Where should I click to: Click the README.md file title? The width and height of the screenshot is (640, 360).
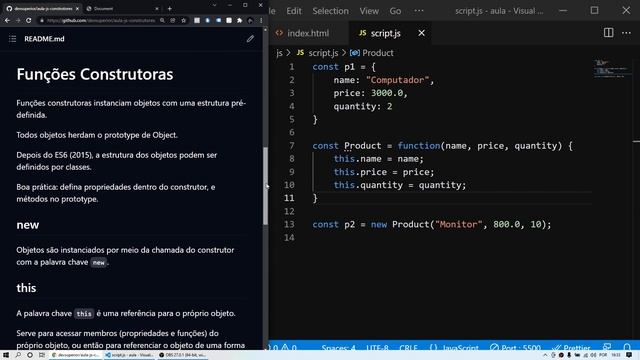point(44,39)
